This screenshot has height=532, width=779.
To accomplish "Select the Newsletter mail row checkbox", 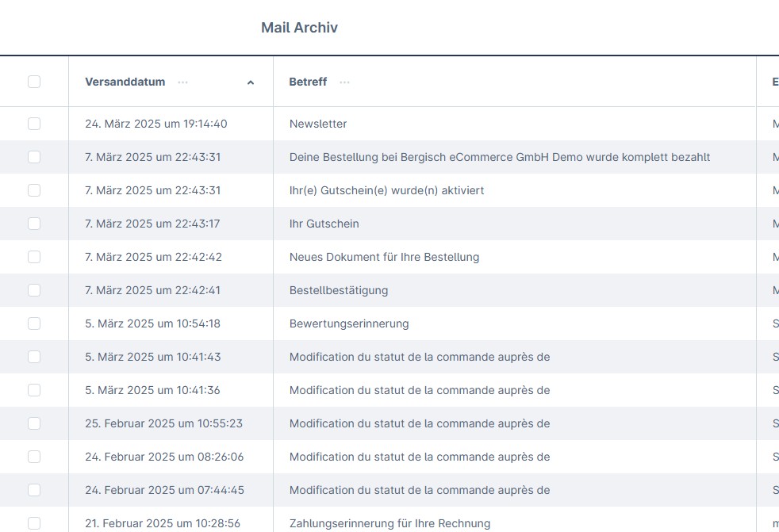I will [34, 124].
